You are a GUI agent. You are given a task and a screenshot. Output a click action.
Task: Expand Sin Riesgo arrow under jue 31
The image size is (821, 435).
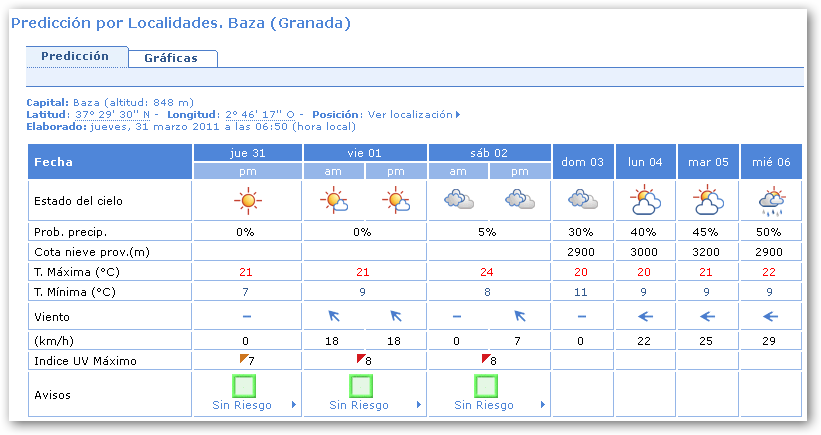coord(293,406)
